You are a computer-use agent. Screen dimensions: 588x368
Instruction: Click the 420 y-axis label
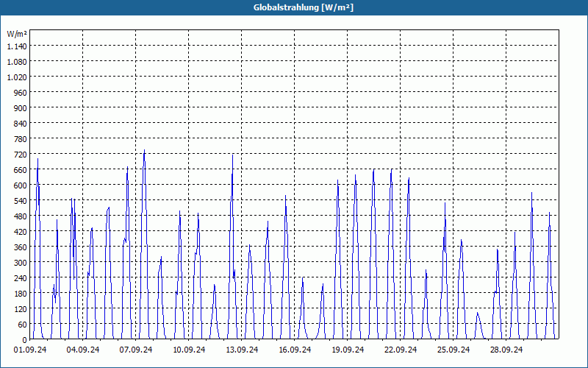coord(21,231)
